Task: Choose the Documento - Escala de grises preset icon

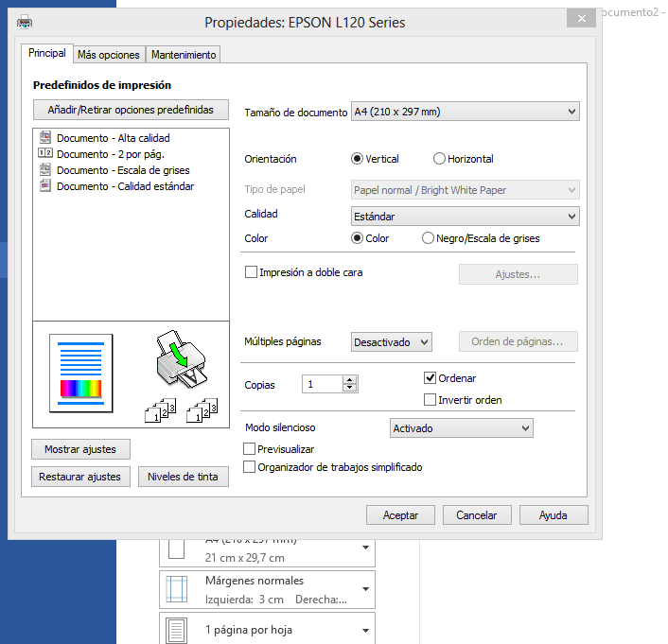Action: (44, 170)
